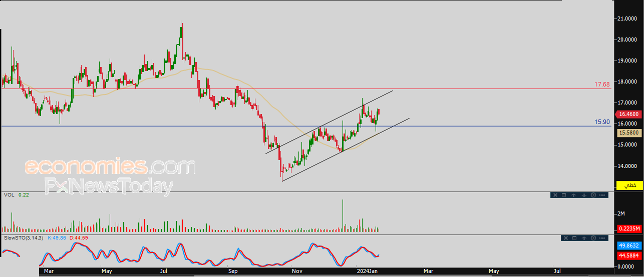
Task: Open VOL indicator settings gear
Action: 593,195
